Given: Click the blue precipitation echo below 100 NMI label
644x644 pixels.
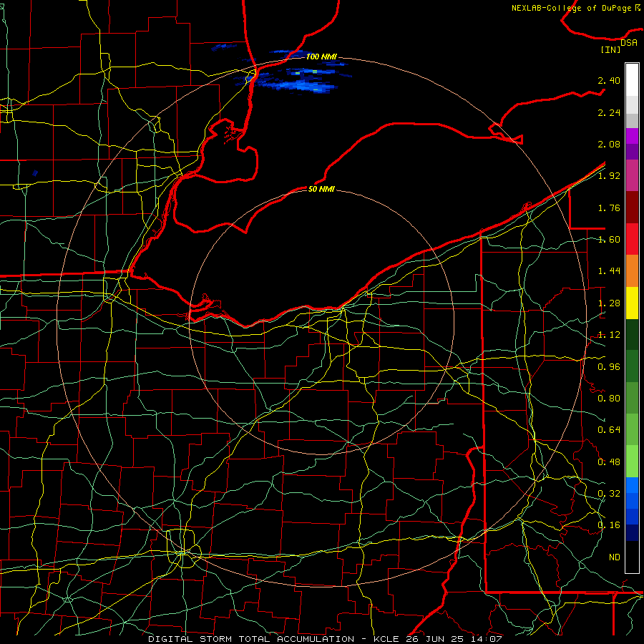Looking at the screenshot, I should tap(302, 84).
